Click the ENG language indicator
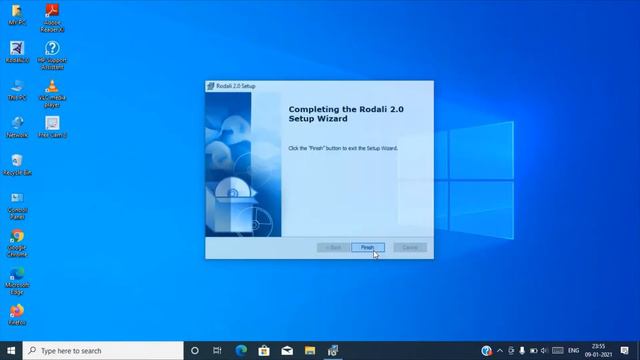 [573, 351]
